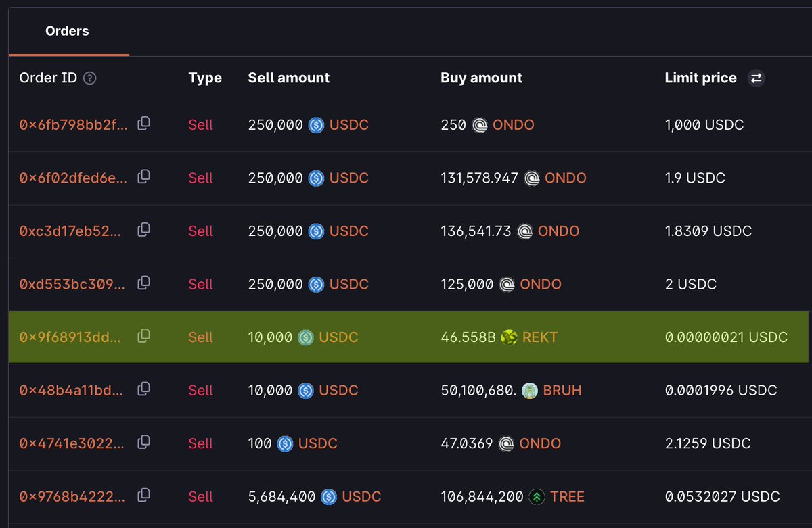
Task: Copy order ID 0x6f02dfed6e
Action: click(143, 176)
